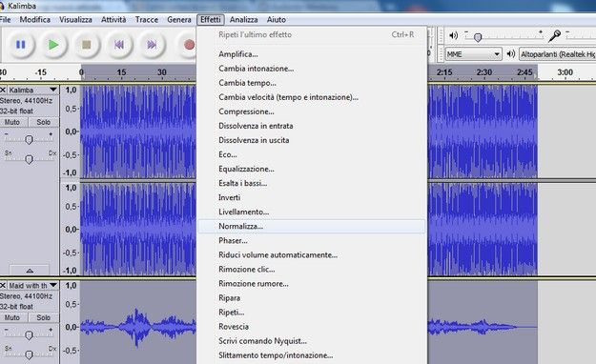Select highlighted Normalizza... effect
The height and width of the screenshot is (364, 596).
coord(312,226)
